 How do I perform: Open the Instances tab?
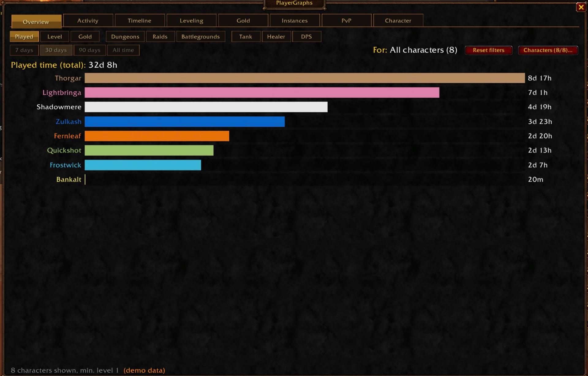[295, 21]
